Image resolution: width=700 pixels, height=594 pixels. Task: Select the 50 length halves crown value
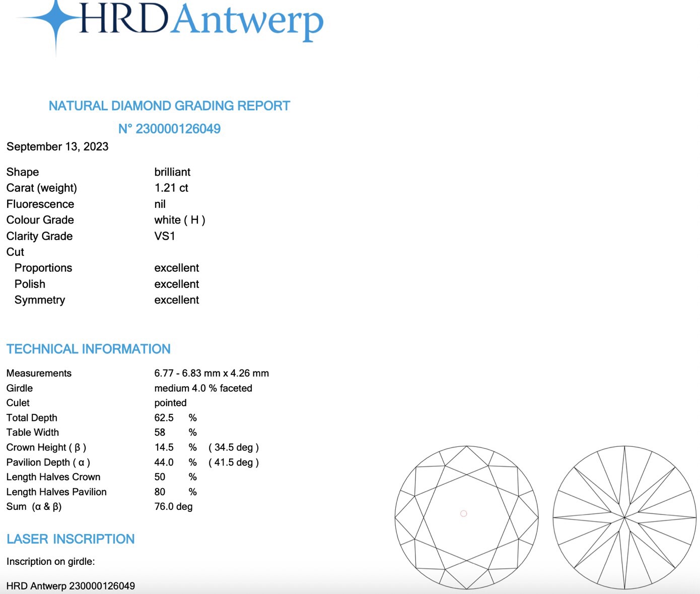160,477
